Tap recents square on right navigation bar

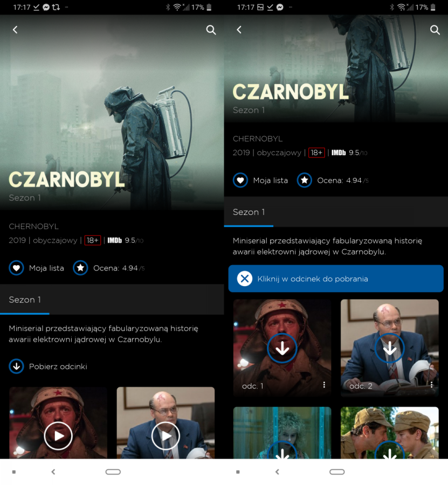coord(238,472)
